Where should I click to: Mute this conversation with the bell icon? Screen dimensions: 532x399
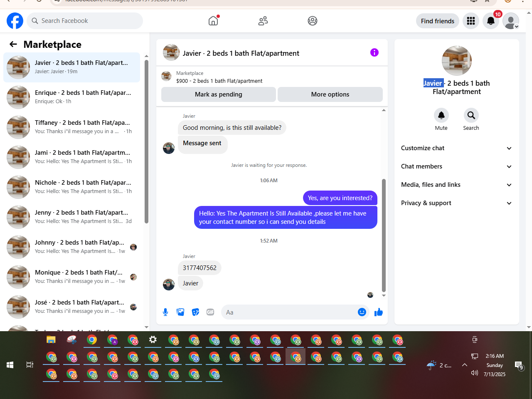point(441,115)
